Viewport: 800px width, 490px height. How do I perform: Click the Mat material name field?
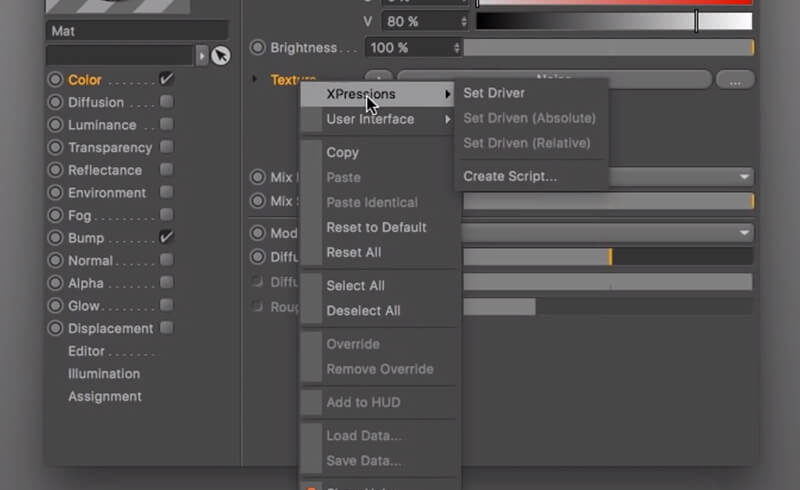click(x=137, y=31)
